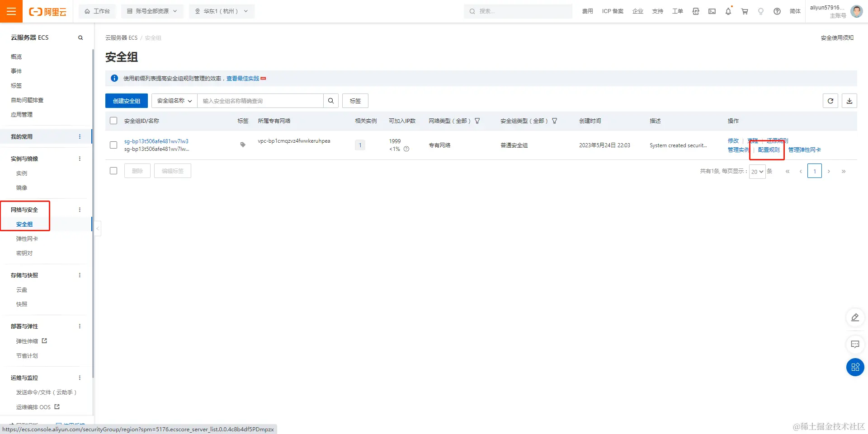This screenshot has width=868, height=434.
Task: Switch language via 简体 menu
Action: (795, 11)
